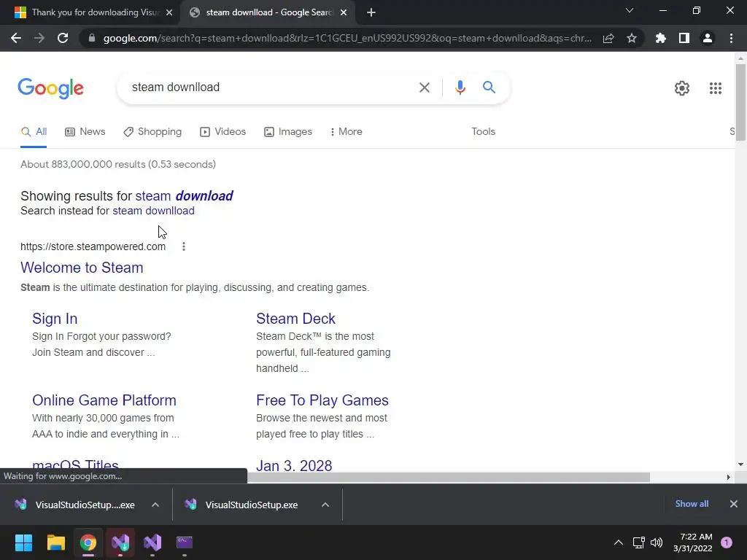
Task: Click the vertical scrollbar thumb
Action: coord(740,102)
